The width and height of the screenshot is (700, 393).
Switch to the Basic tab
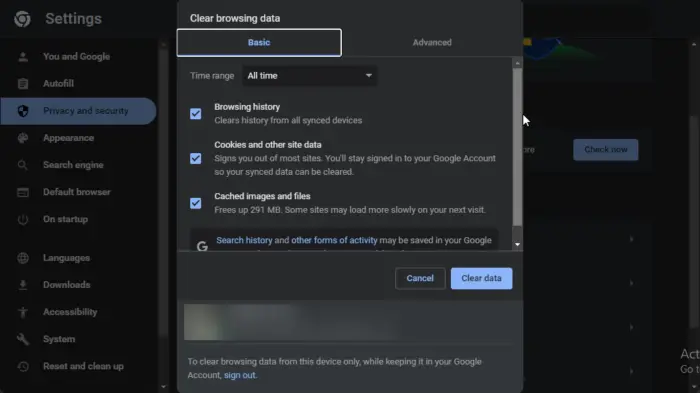[259, 42]
